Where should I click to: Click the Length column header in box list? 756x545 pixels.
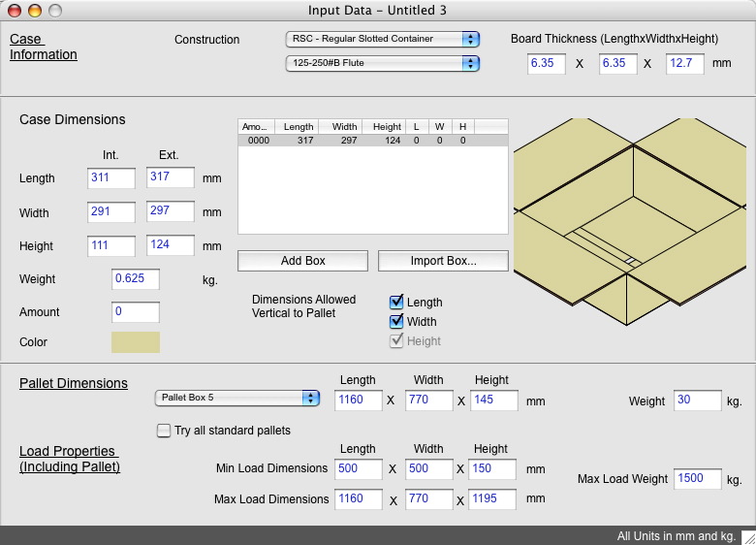point(297,127)
